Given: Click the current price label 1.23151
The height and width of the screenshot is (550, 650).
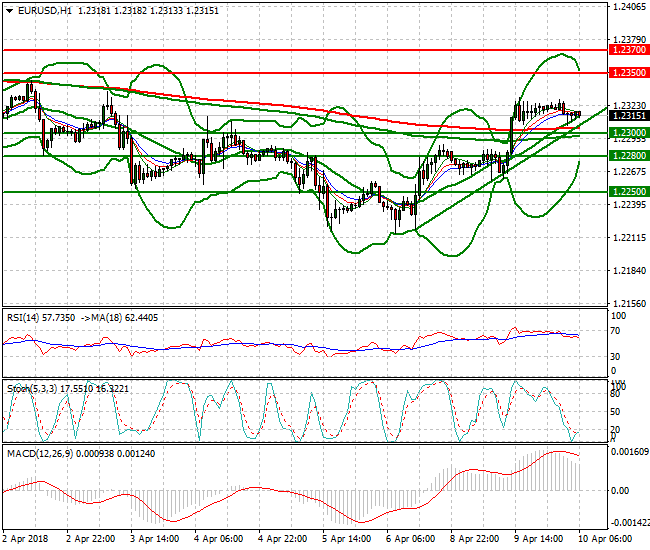Looking at the screenshot, I should click(629, 116).
